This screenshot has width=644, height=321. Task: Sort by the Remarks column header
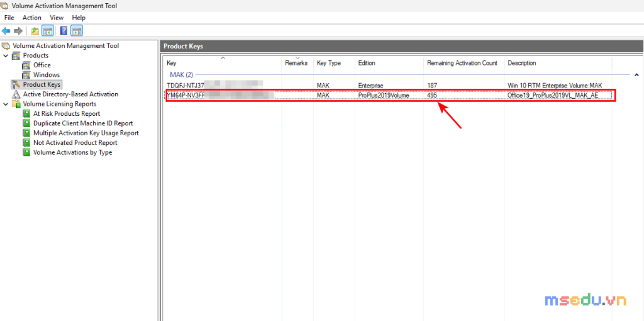click(297, 63)
